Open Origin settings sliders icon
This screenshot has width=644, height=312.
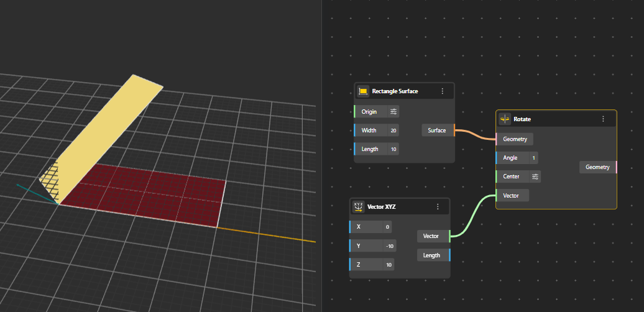click(x=393, y=112)
